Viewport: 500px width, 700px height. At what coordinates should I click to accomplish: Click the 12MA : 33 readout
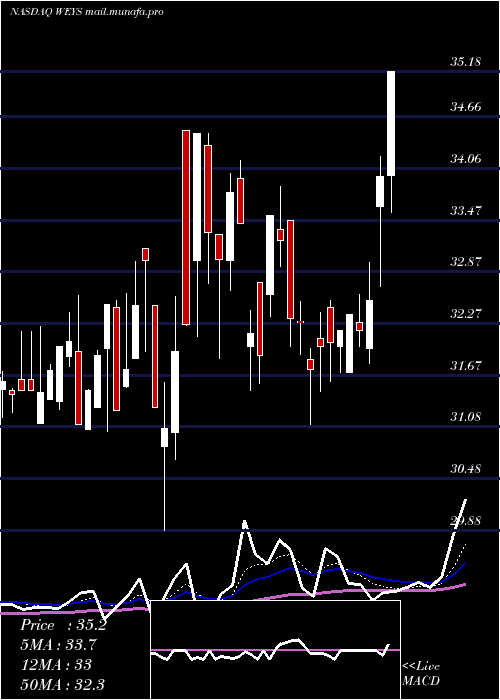tap(56, 665)
